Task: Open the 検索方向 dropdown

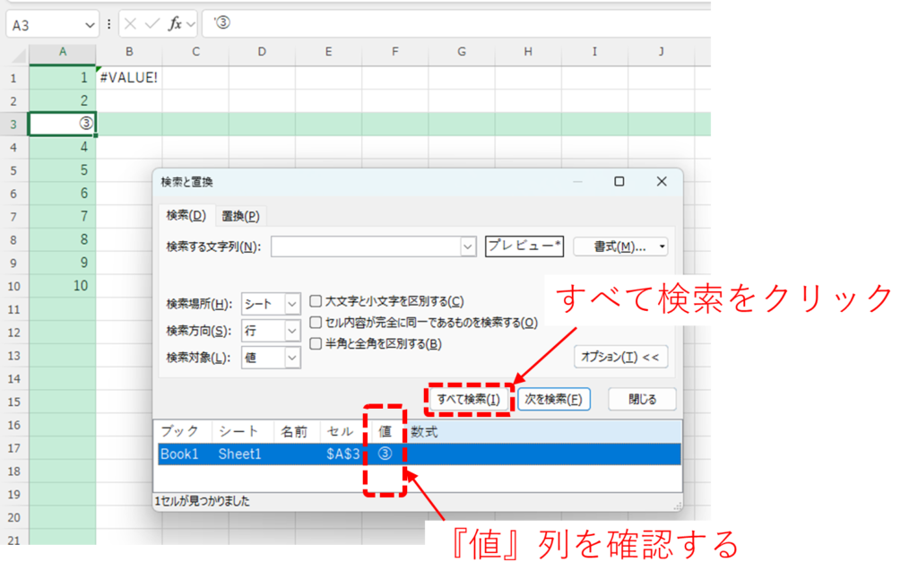Action: pyautogui.click(x=292, y=331)
